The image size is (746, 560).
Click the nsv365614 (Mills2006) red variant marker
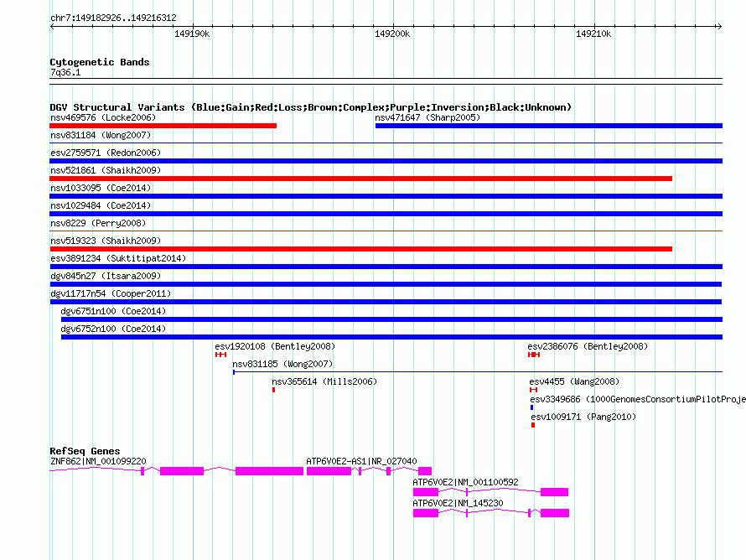pos(273,390)
